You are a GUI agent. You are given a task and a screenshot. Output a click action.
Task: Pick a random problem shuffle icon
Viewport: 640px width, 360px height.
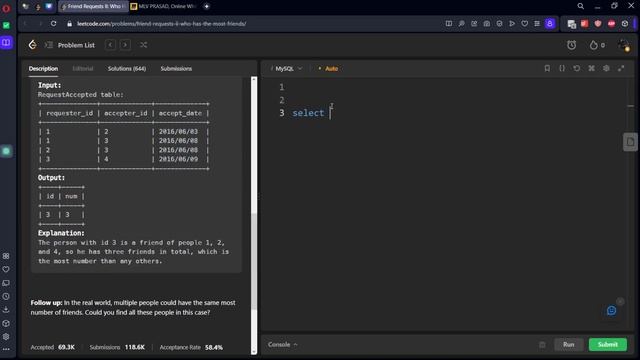pyautogui.click(x=143, y=45)
